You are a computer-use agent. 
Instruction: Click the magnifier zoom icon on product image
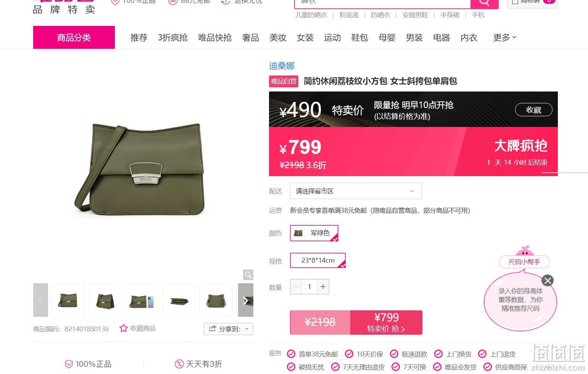pyautogui.click(x=248, y=275)
